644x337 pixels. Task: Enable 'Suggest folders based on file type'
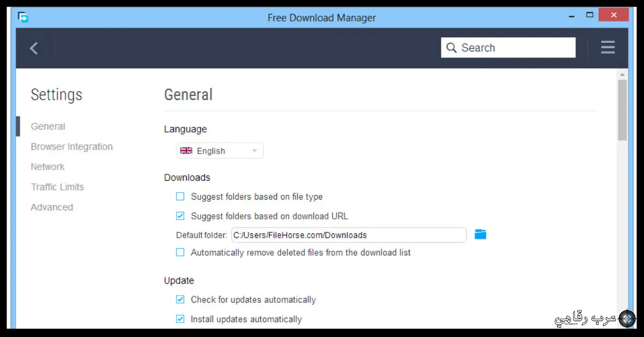click(x=180, y=196)
